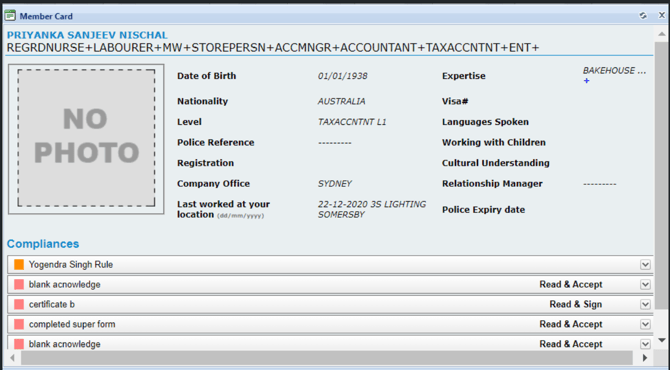Click the orange status square for Yogendra Singh Rule
The width and height of the screenshot is (670, 370).
click(19, 264)
